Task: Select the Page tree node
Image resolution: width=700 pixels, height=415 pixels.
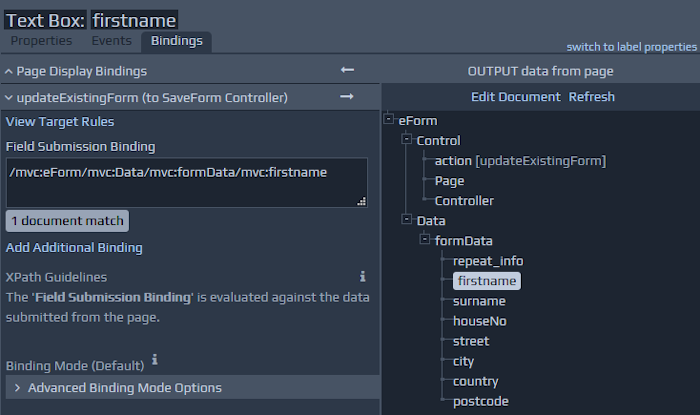Action: (450, 181)
